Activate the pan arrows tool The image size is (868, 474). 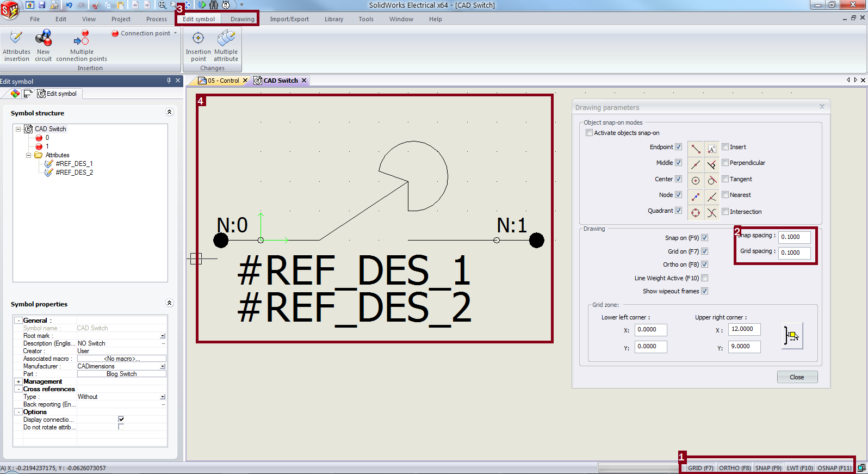pyautogui.click(x=188, y=5)
